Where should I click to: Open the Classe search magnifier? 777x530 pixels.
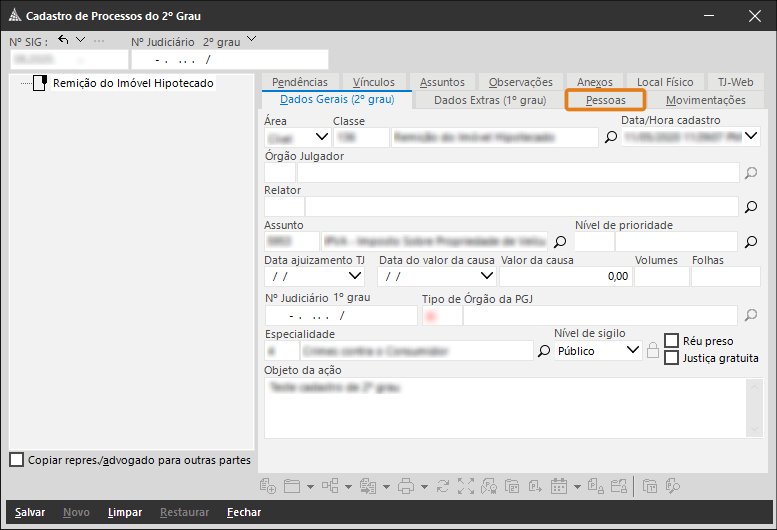pyautogui.click(x=610, y=137)
